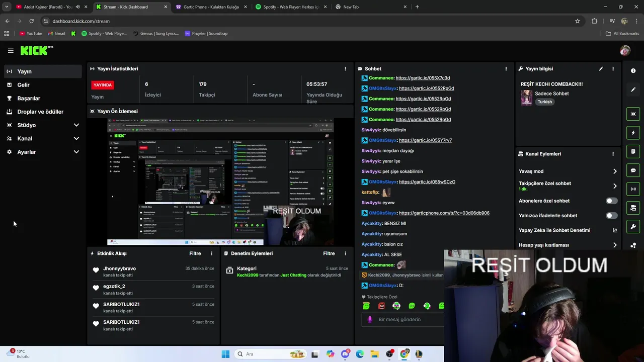This screenshot has height=362, width=644.
Task: Open the Yayın İstatistikleri three-dot menu
Action: tap(345, 69)
